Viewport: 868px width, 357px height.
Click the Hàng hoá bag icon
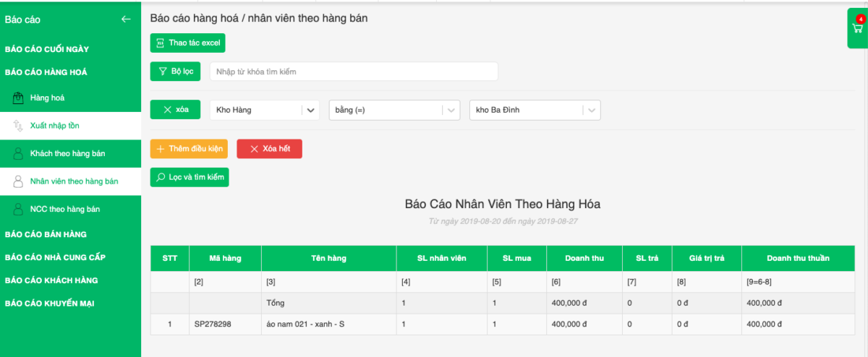click(x=18, y=98)
